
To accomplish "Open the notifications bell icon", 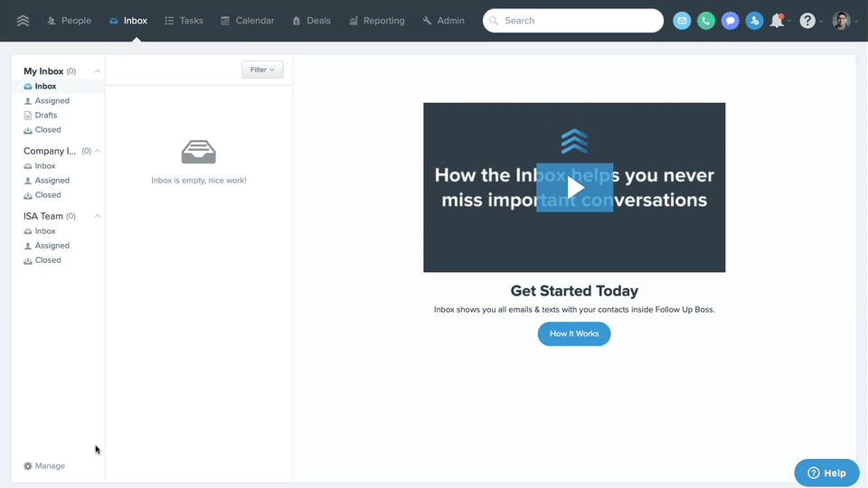I will [778, 21].
